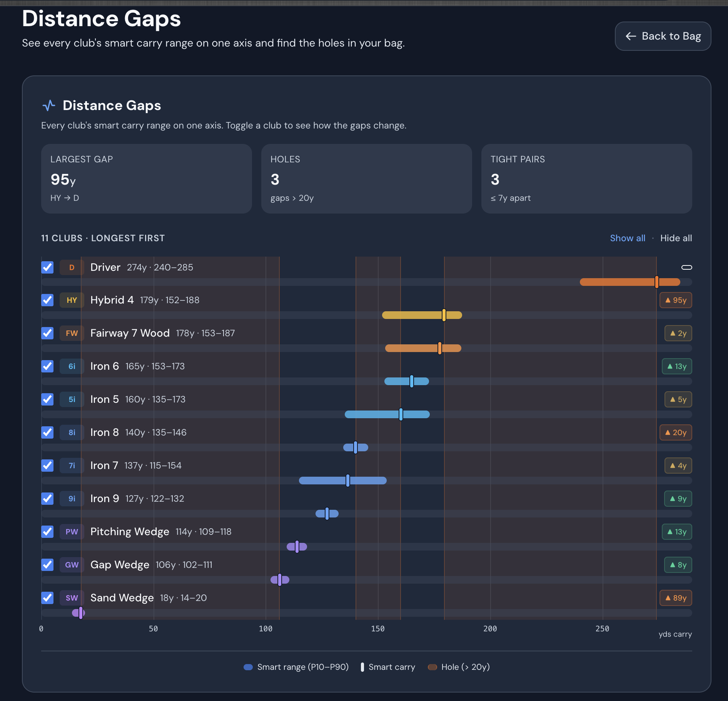Click the Largest Gap summary card

[147, 179]
